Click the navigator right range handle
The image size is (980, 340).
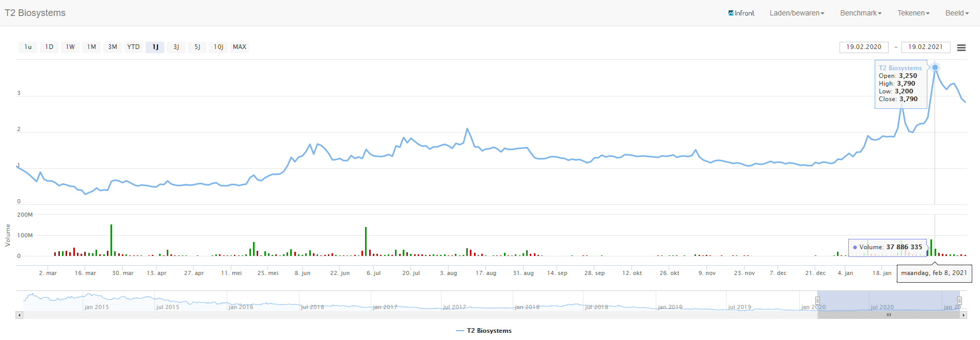959,301
